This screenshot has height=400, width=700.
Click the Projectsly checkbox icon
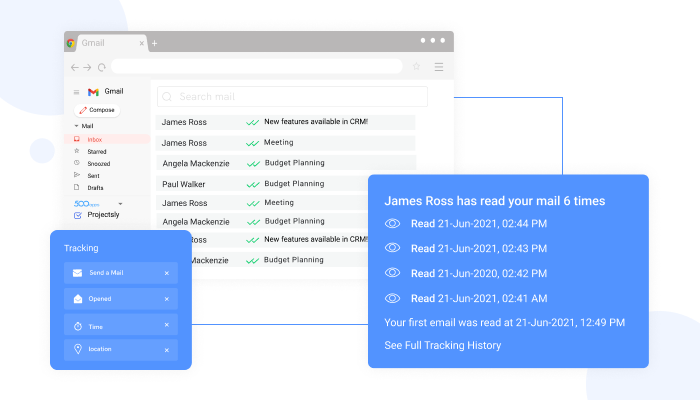[78, 215]
